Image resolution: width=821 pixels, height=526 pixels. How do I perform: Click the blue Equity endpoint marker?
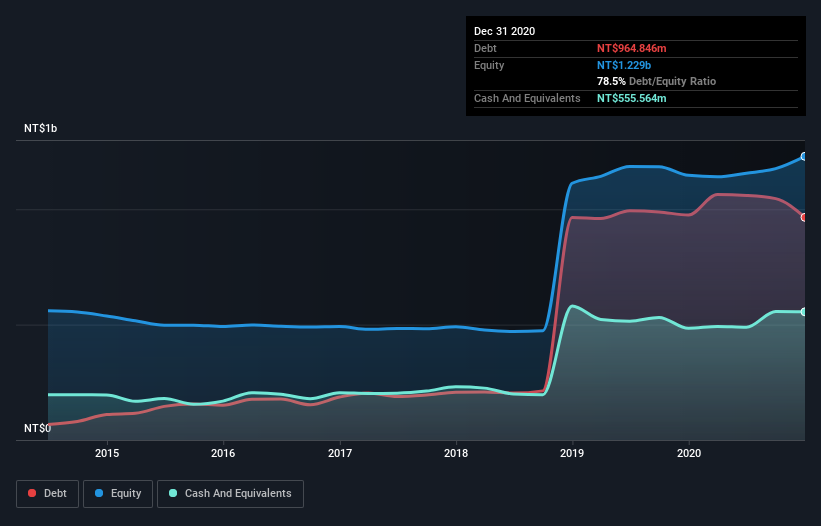tap(804, 156)
